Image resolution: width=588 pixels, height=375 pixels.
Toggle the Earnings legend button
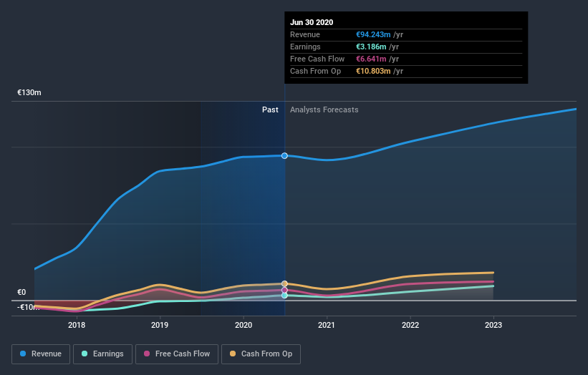[x=102, y=354]
